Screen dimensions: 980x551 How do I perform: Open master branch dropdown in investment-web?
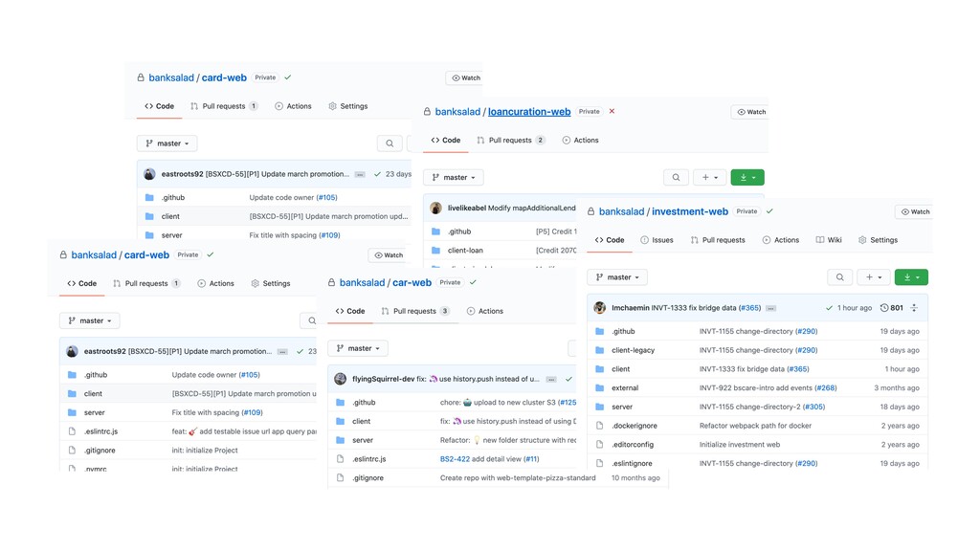(617, 277)
